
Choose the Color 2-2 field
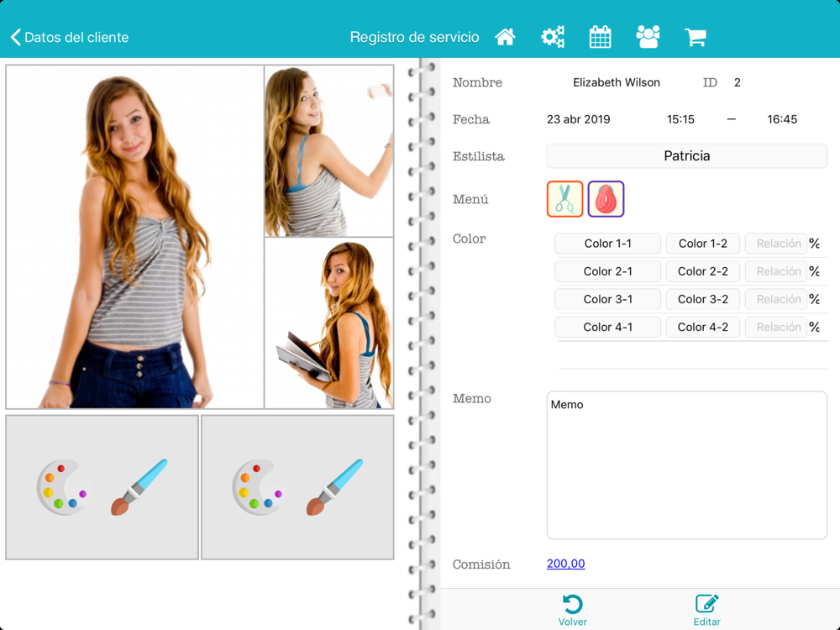click(x=703, y=271)
